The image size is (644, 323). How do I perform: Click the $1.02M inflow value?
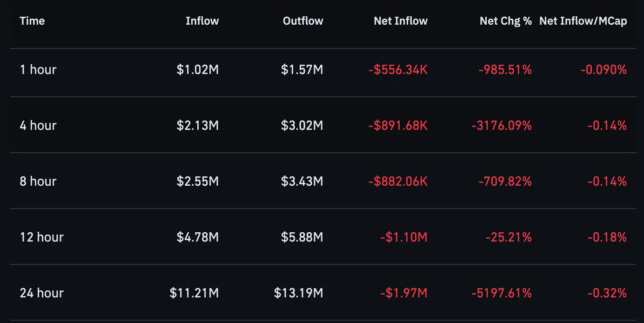[x=198, y=70]
